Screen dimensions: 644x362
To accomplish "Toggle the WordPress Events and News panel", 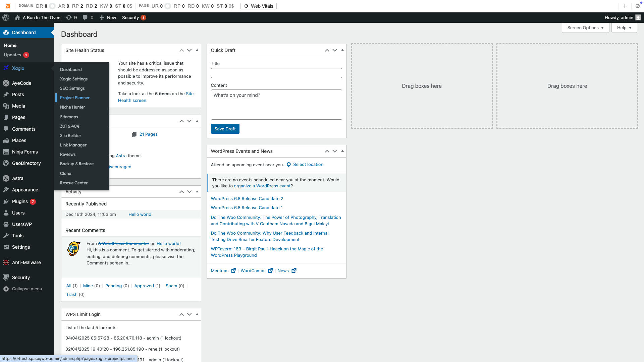I will pos(342,151).
